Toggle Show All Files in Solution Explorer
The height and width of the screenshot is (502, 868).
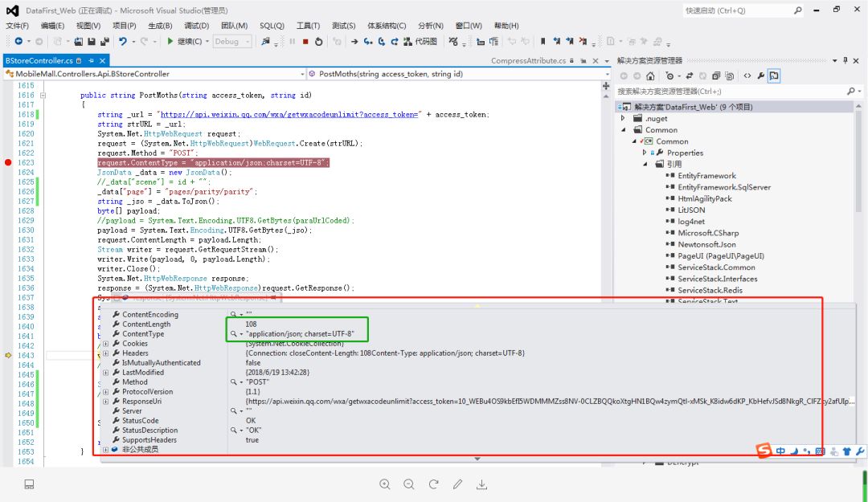[730, 76]
